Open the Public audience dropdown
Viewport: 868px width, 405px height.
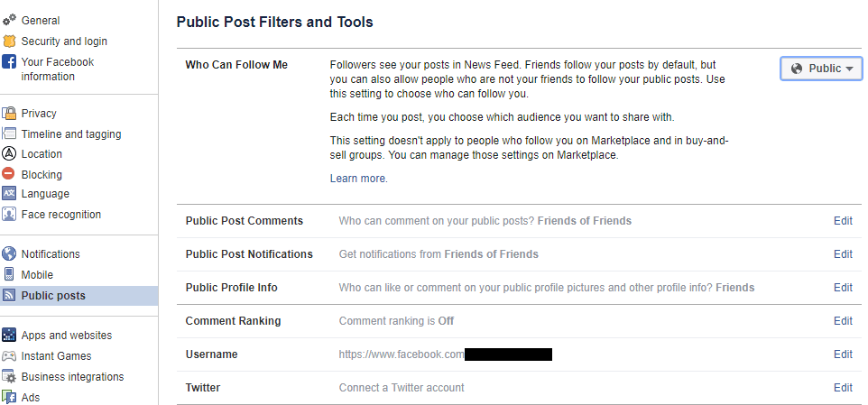[821, 69]
